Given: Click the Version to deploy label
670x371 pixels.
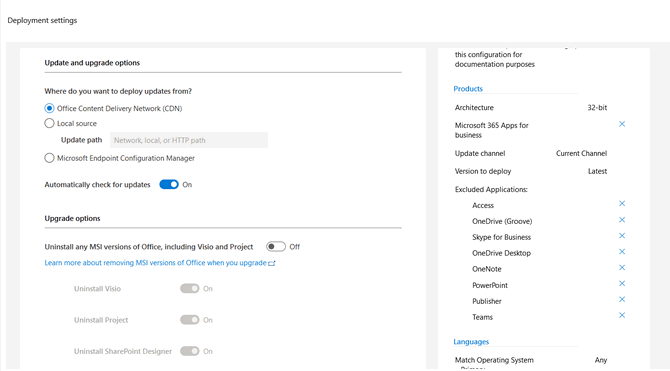Looking at the screenshot, I should 483,171.
